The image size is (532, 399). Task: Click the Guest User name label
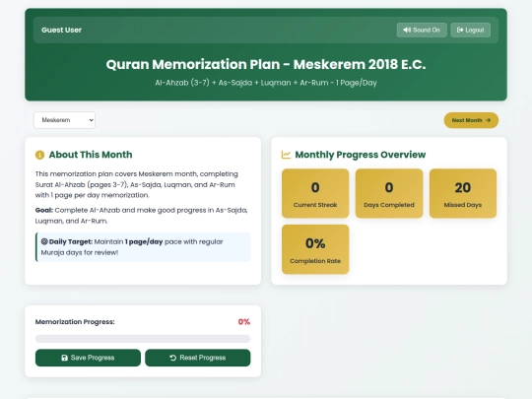(x=61, y=30)
